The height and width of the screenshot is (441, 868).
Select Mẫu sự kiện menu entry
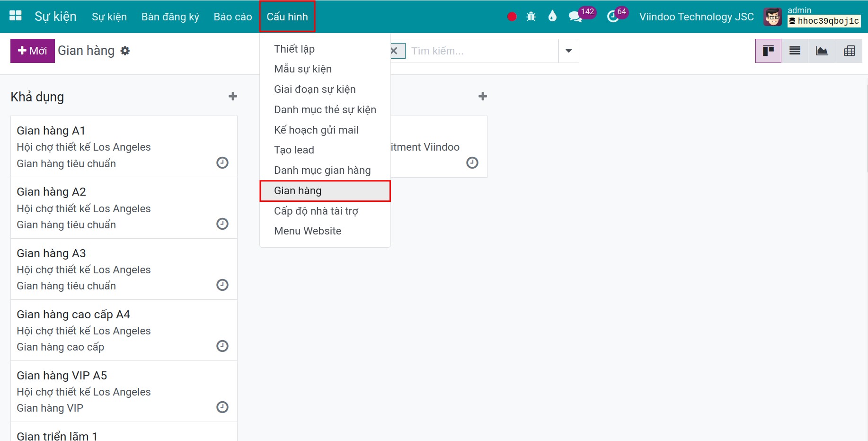pos(325,69)
